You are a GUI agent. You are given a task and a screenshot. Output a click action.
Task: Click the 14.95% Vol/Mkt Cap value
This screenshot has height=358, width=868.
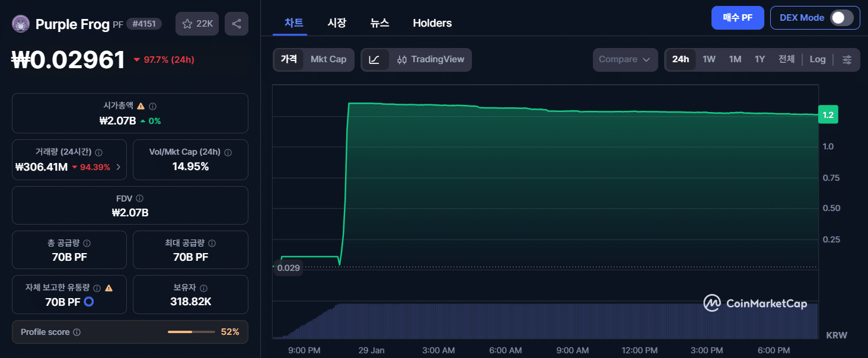(x=190, y=167)
